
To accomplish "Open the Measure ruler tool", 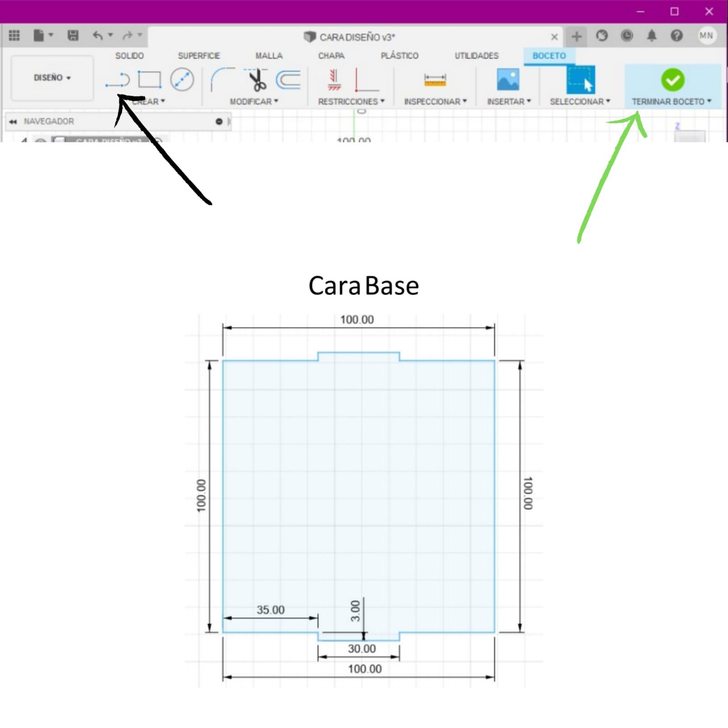I will tap(435, 80).
